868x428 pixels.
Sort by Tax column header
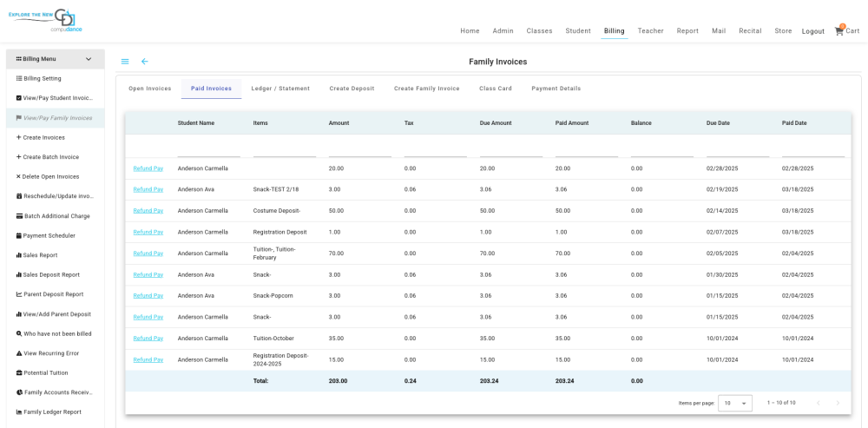(x=409, y=123)
